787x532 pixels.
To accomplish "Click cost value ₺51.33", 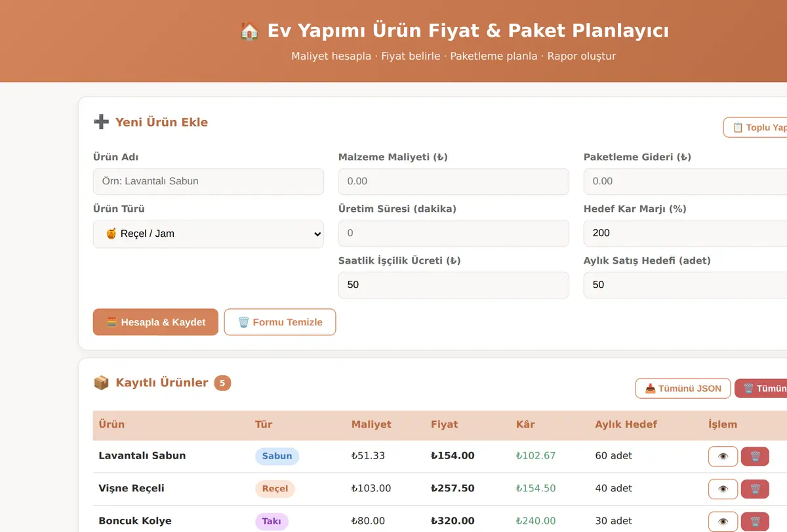I will pos(368,456).
